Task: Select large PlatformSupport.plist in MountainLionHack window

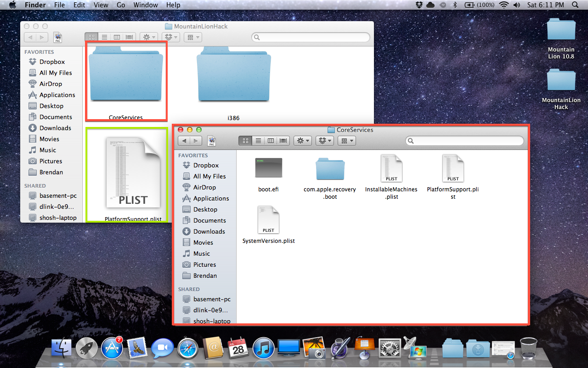Action: (133, 172)
